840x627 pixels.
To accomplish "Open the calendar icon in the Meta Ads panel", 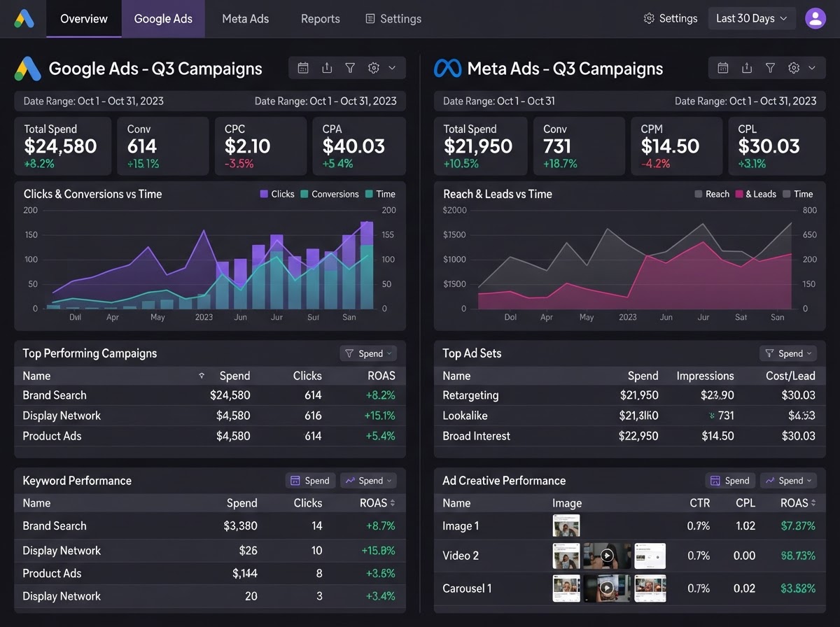I will (x=723, y=68).
